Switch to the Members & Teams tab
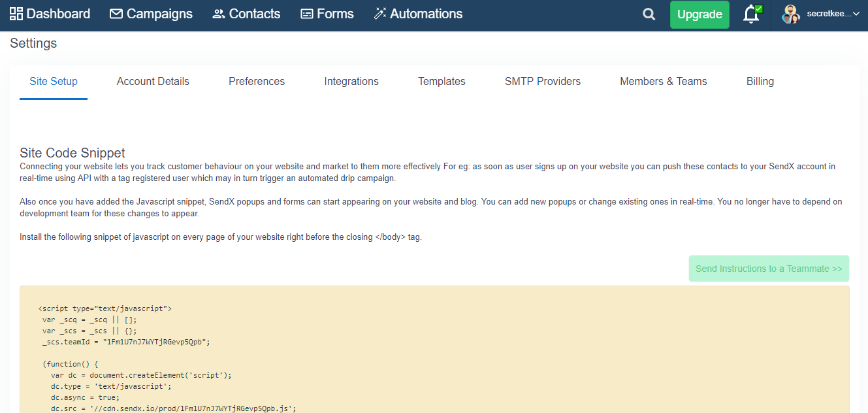 [664, 82]
